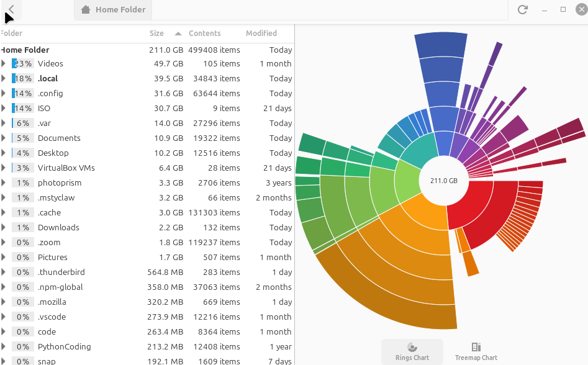Select the Videos folder name
Screen dimensions: 588x365
50,63
